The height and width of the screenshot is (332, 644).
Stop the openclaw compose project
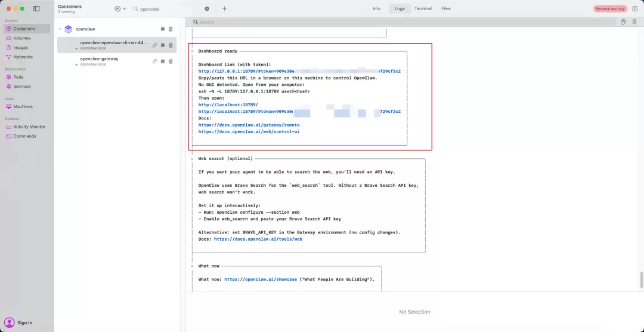tap(163, 29)
